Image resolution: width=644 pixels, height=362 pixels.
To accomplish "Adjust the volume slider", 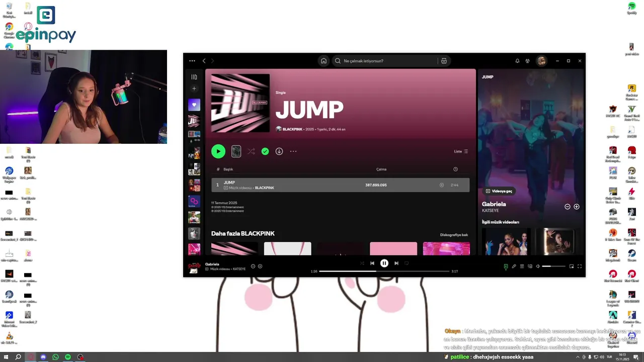I will [x=553, y=266].
